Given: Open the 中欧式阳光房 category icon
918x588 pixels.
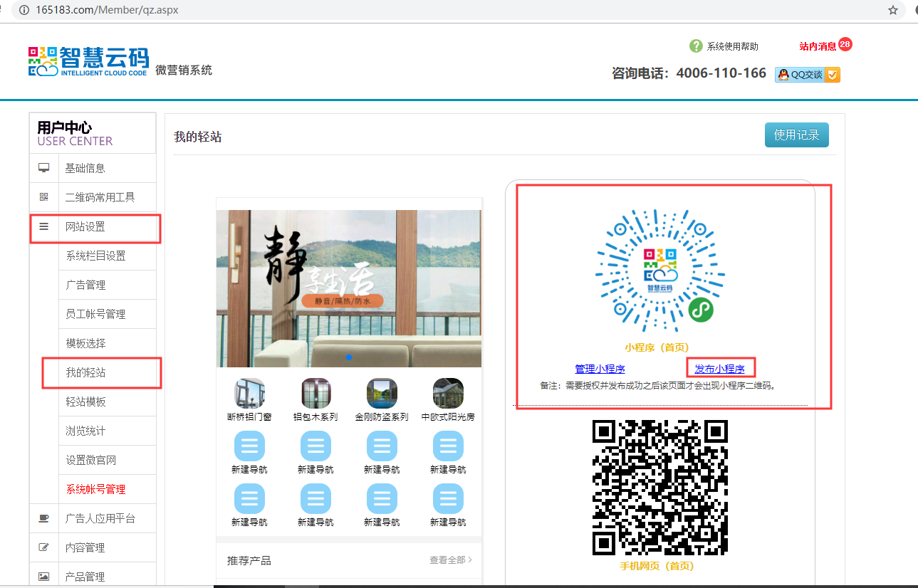Looking at the screenshot, I should (448, 393).
